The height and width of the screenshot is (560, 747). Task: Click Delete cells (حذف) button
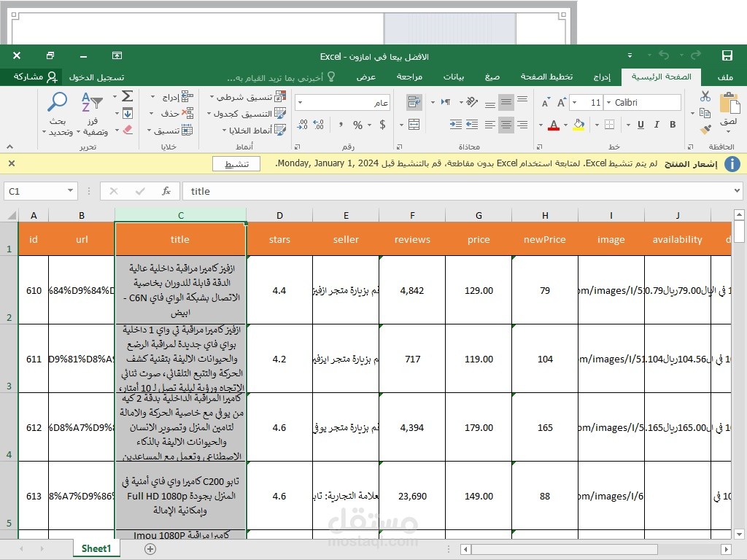click(171, 113)
